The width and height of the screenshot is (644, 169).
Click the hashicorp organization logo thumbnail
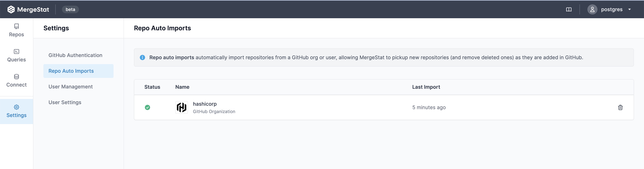[181, 107]
